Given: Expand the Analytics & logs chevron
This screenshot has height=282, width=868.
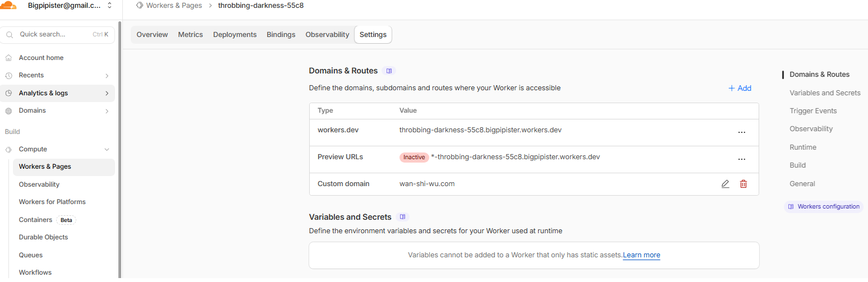Looking at the screenshot, I should pos(107,93).
